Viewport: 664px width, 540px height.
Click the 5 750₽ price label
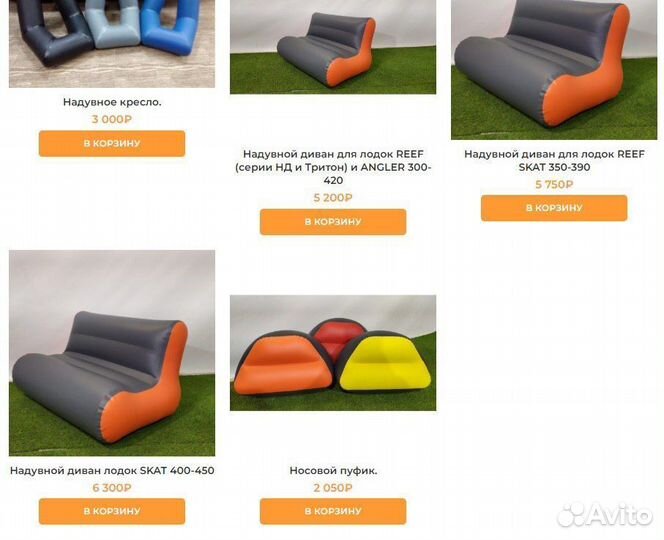[x=554, y=185]
